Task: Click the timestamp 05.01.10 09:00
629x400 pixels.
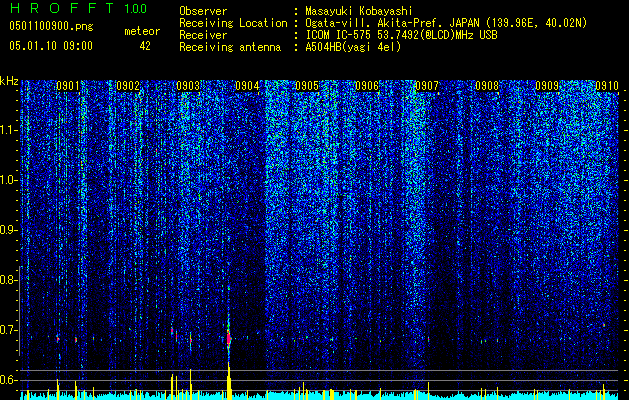Action: 51,45
